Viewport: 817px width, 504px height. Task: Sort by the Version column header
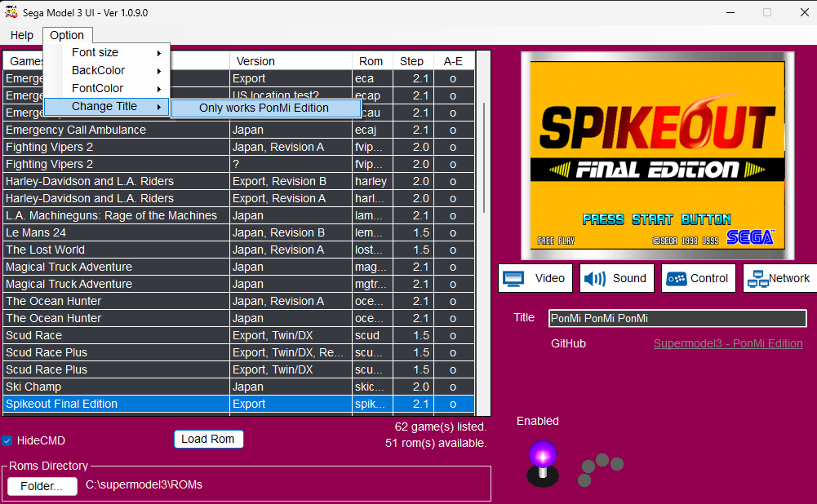point(291,61)
